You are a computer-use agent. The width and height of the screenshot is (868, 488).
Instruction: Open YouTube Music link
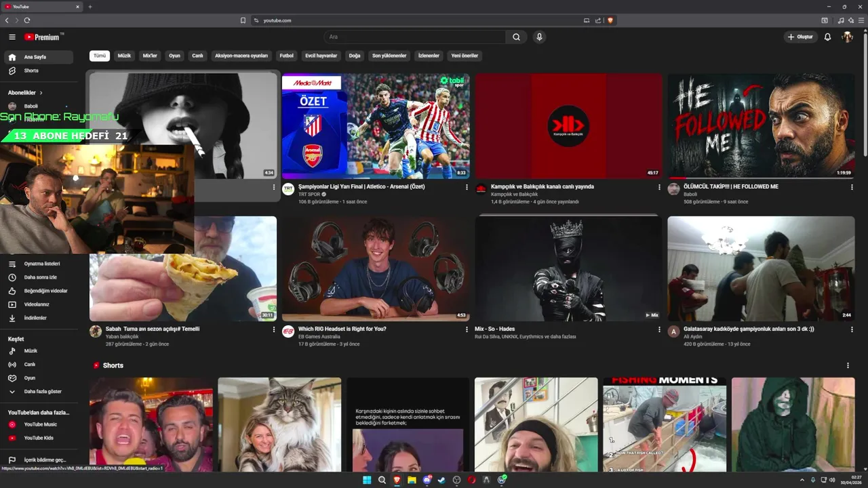[39, 424]
